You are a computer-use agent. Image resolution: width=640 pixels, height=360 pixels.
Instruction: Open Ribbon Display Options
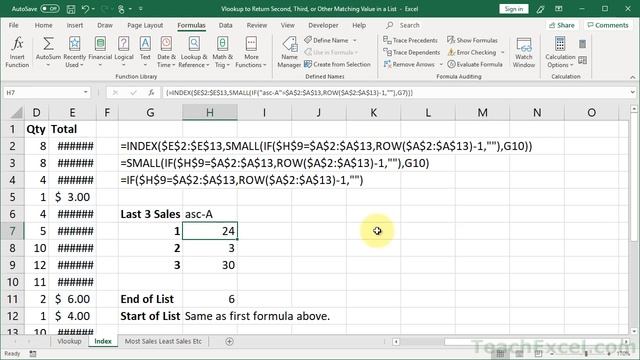558,9
